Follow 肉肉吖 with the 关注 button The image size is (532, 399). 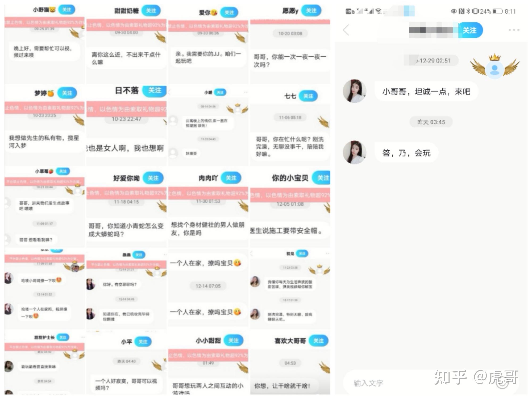point(231,178)
